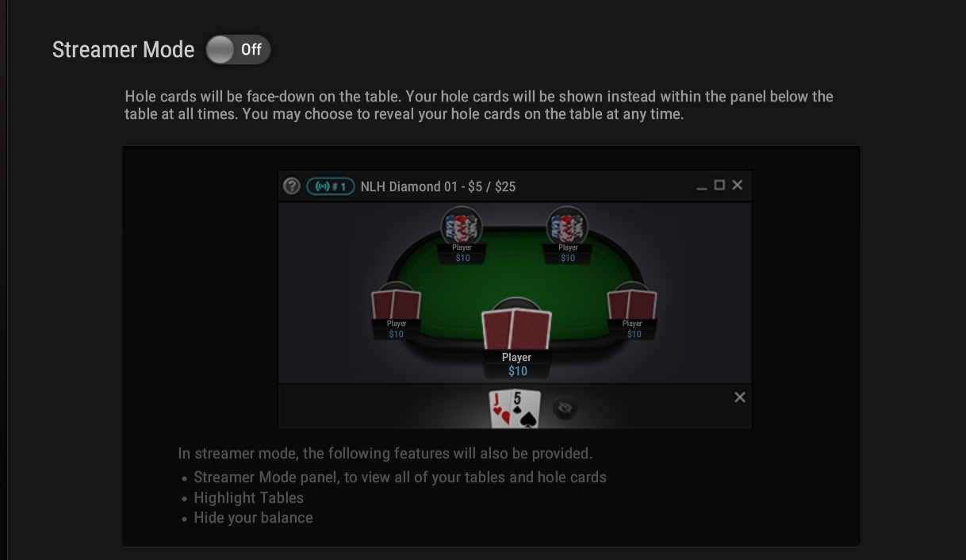Viewport: 966px width, 560px height.
Task: Click the center player's face-down hole cards
Action: click(516, 329)
